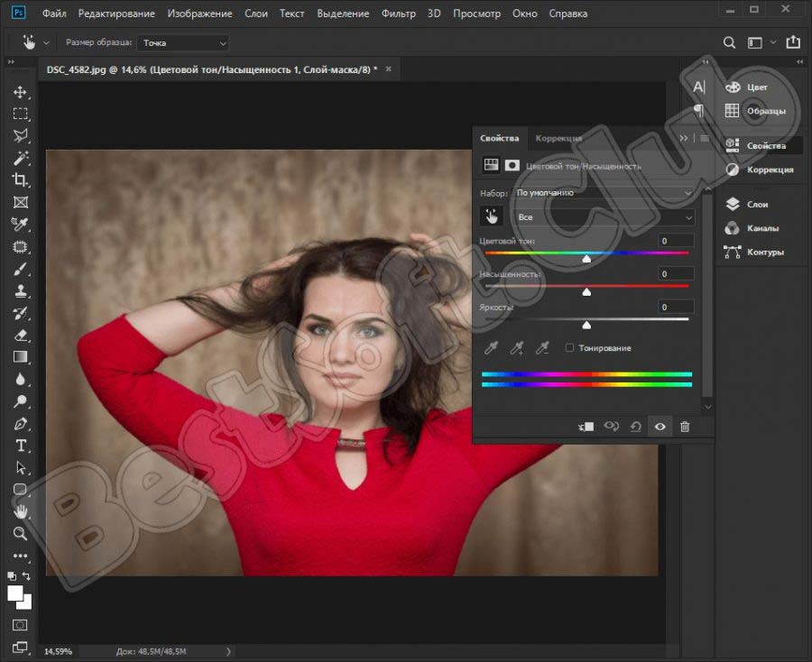Change the screen mode at the toolbar bottom
The height and width of the screenshot is (662, 812).
point(20,647)
